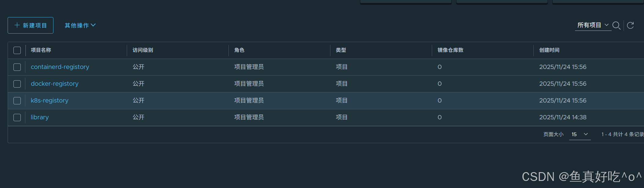The width and height of the screenshot is (644, 188).
Task: Open the library project
Action: click(40, 117)
